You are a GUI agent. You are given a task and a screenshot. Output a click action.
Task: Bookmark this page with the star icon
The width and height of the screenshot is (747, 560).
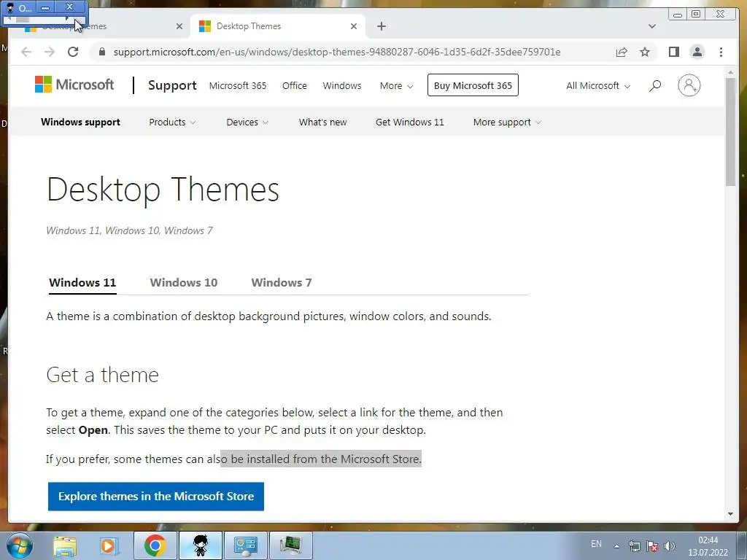(645, 52)
